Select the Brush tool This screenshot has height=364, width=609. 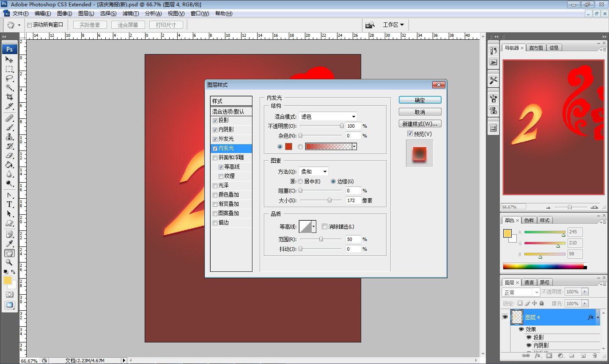[x=9, y=127]
